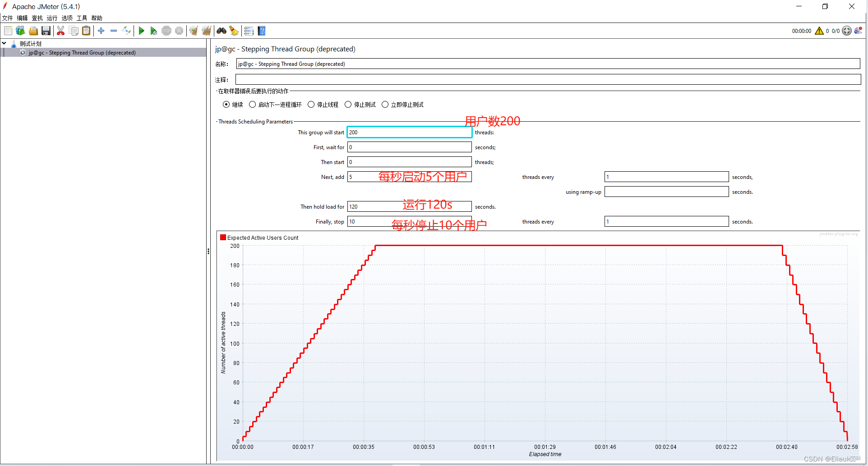Open search with binoculars icon
This screenshot has width=868, height=466.
(x=221, y=31)
